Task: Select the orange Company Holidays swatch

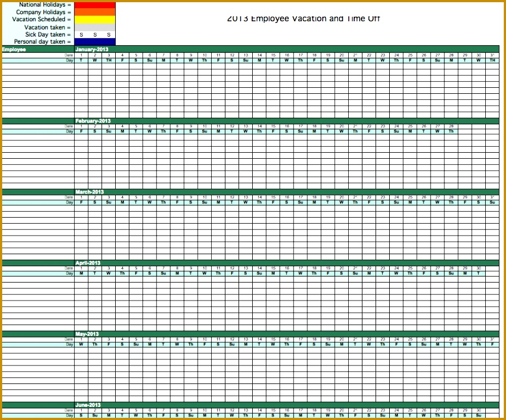Action: pos(96,12)
